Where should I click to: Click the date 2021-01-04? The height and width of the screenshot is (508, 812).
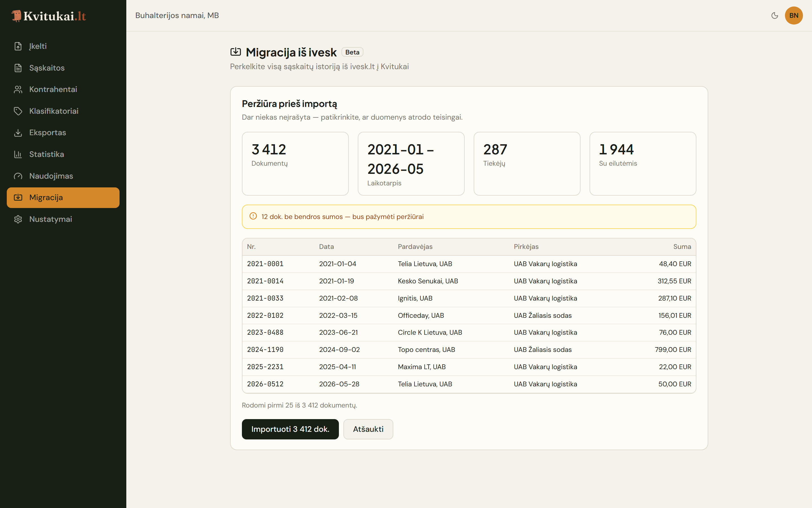click(x=337, y=264)
